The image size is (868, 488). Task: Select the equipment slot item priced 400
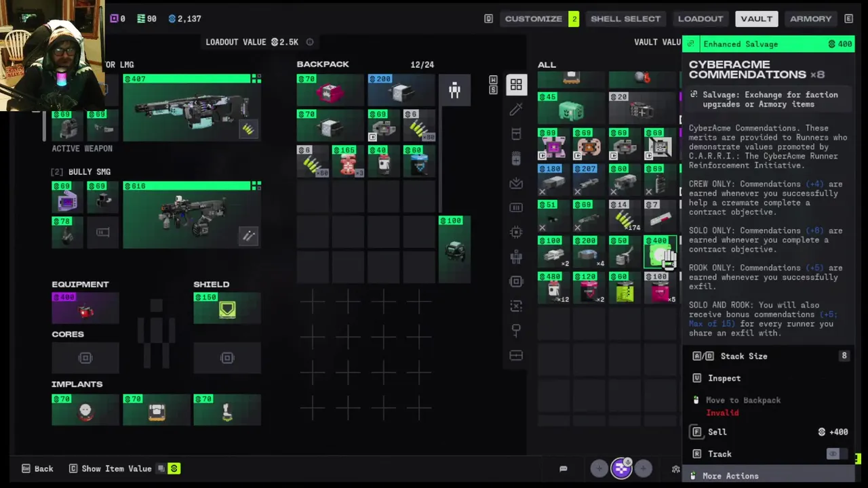point(85,308)
